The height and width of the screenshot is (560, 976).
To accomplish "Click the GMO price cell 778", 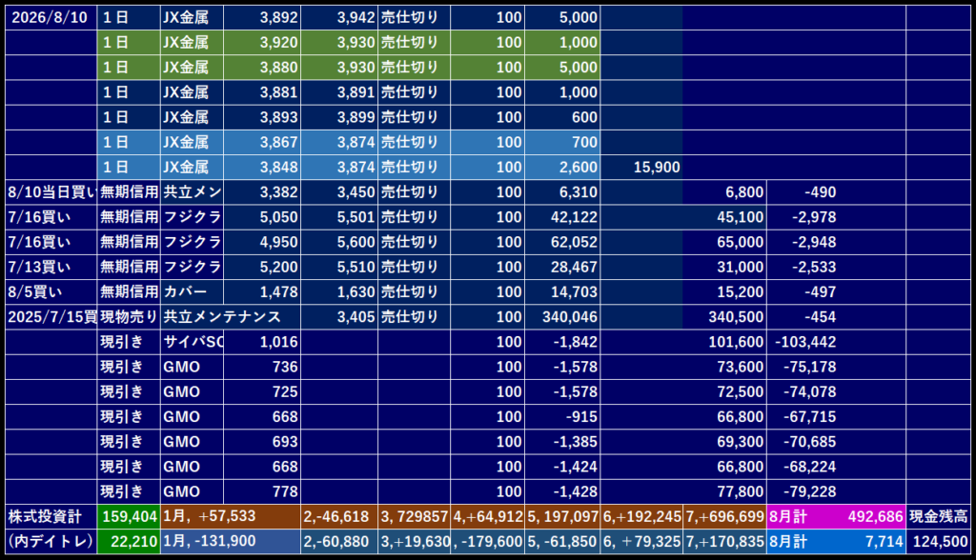I will (262, 491).
